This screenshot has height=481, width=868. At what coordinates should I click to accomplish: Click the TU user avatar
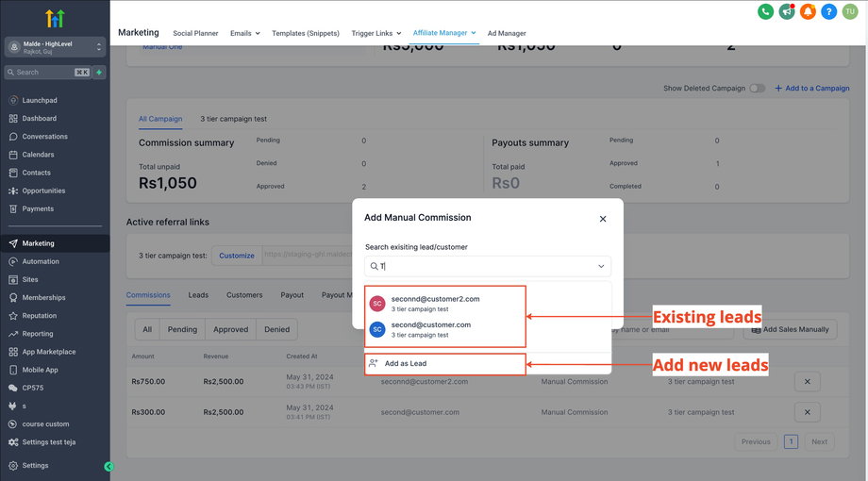click(850, 11)
